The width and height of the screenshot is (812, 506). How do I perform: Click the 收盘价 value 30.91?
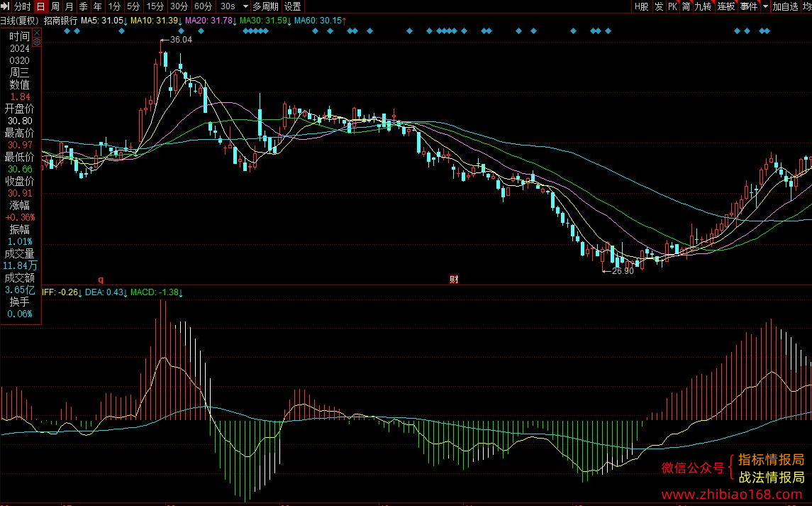[x=20, y=193]
